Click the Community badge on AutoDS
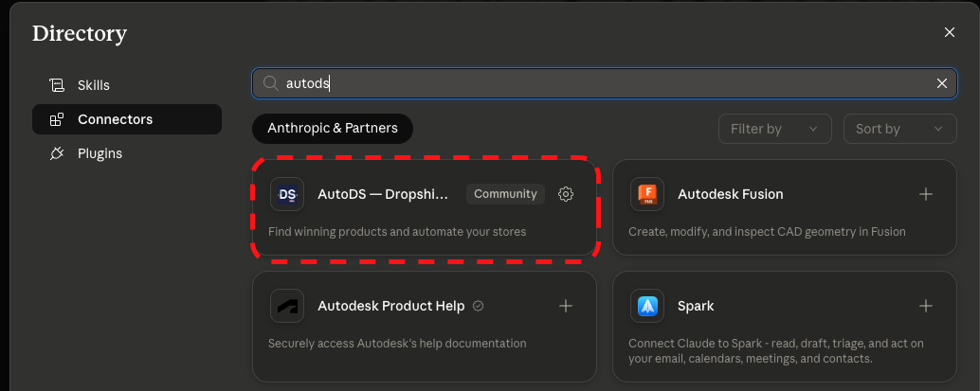This screenshot has width=980, height=391. [505, 194]
